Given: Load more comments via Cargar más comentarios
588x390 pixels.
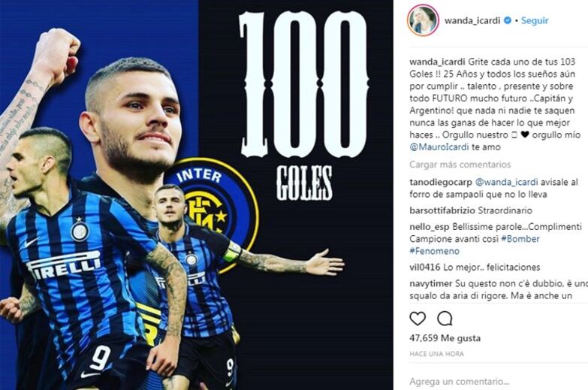Looking at the screenshot, I should (460, 165).
